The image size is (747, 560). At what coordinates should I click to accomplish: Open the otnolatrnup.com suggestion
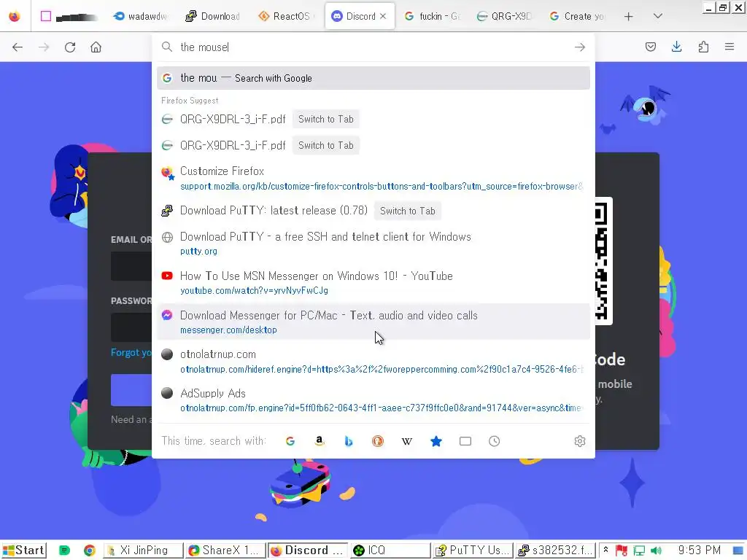pos(373,362)
